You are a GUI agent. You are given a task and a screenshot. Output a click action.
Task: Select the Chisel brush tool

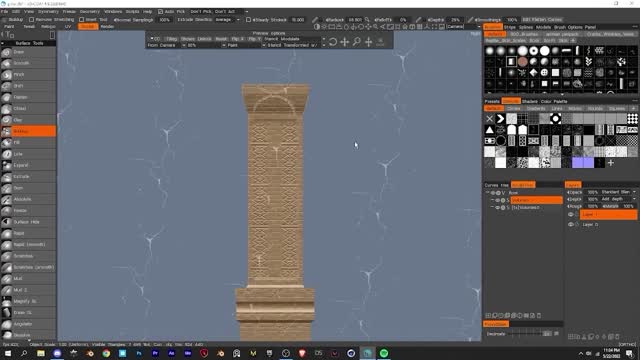coord(28,109)
